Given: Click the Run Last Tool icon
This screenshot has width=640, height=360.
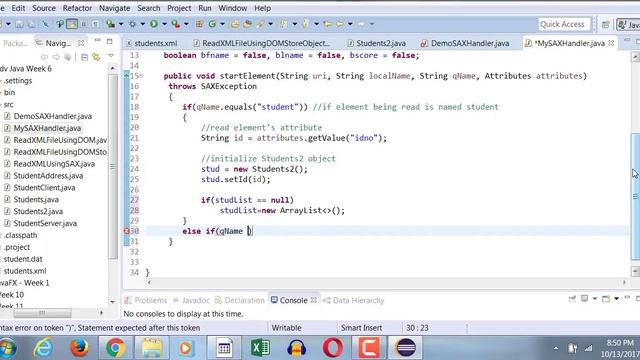Looking at the screenshot, I should [176, 24].
